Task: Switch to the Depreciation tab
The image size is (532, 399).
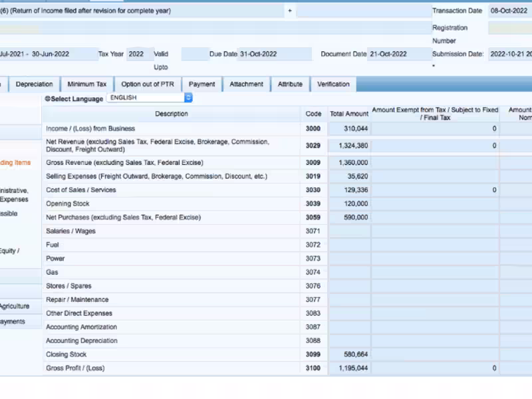Action: (x=35, y=84)
